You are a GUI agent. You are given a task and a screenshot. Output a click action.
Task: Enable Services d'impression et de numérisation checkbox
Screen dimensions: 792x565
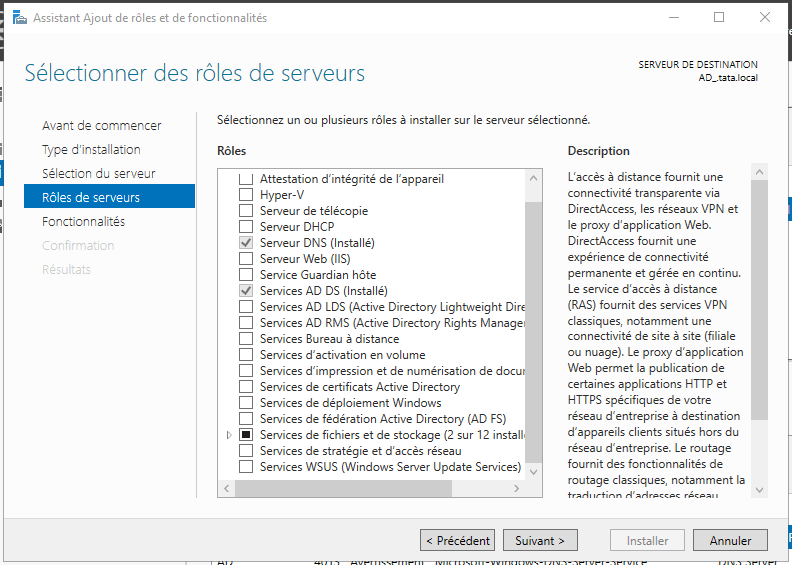[246, 371]
